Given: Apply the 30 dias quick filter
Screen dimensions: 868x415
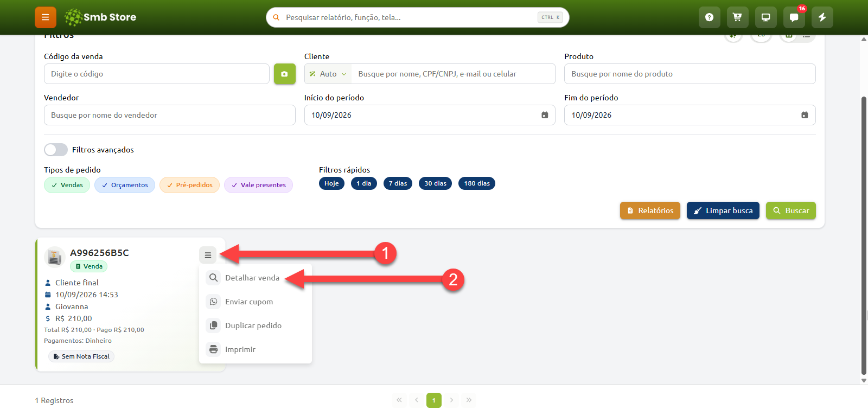Looking at the screenshot, I should click(435, 183).
